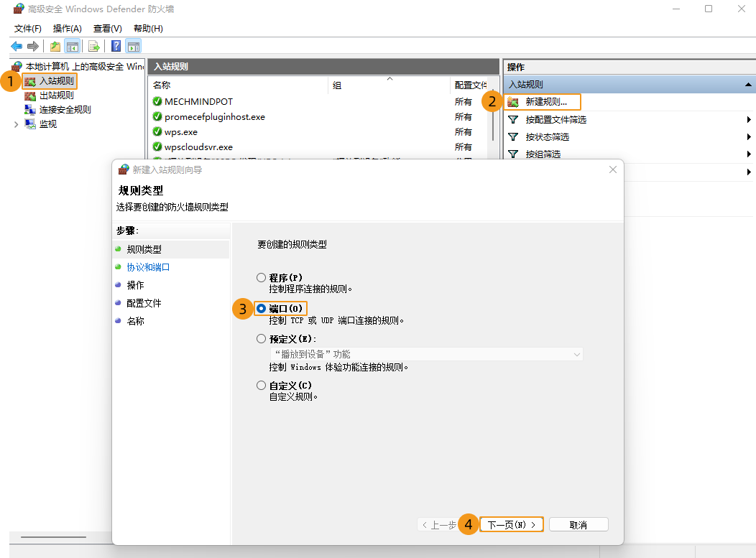Select the 预定义(E) radio button

coord(262,339)
